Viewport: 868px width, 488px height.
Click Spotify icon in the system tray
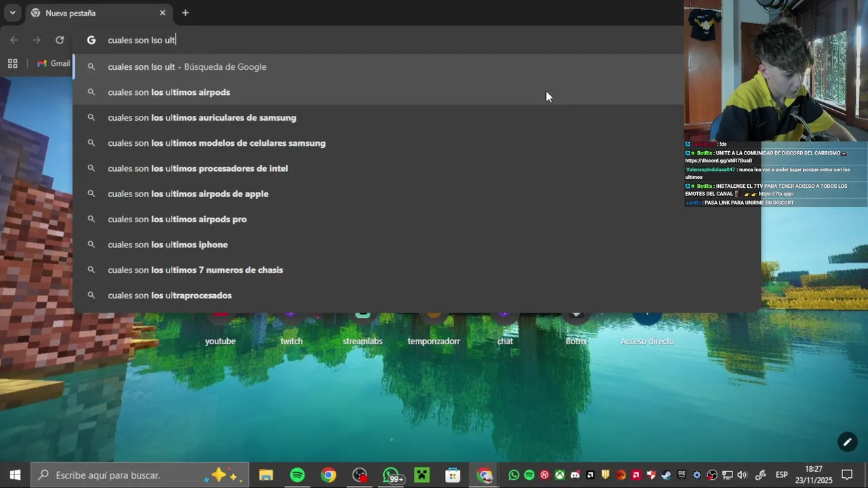coord(530,475)
